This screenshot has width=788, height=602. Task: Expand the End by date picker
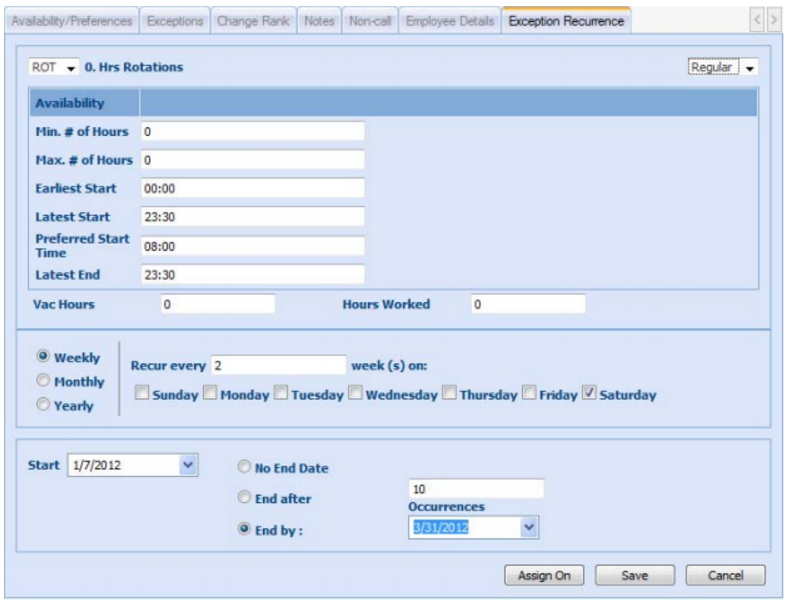click(x=530, y=527)
